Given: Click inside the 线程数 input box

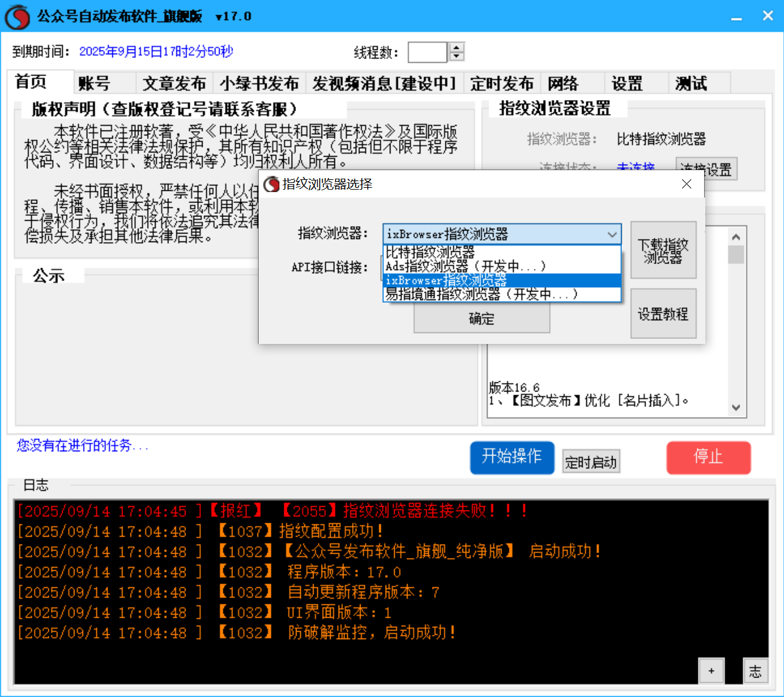Looking at the screenshot, I should (427, 52).
